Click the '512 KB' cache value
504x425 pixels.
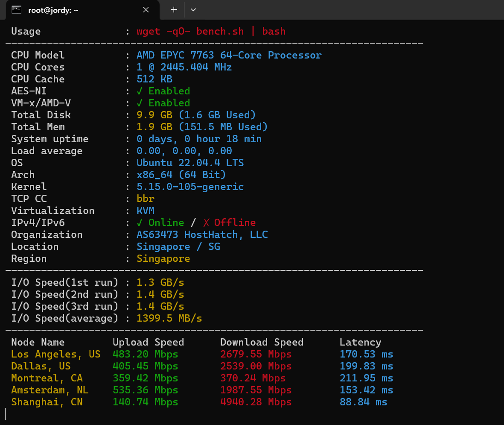pyautogui.click(x=154, y=79)
